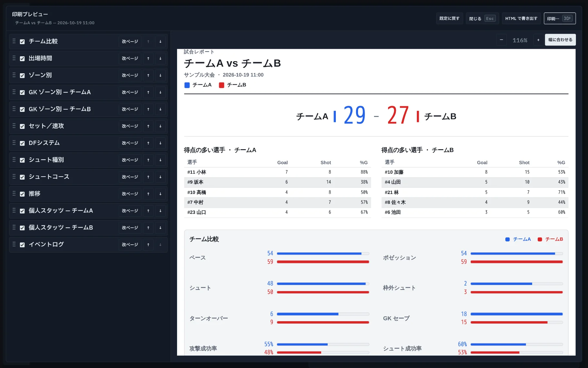Fit the preview with 幅に合わせる
Image resolution: width=588 pixels, height=368 pixels.
(560, 40)
